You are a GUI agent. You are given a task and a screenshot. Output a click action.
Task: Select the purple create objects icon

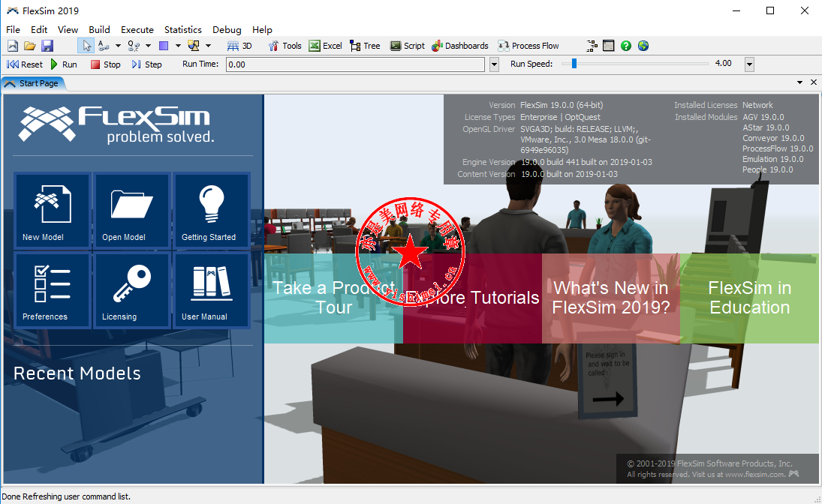164,46
